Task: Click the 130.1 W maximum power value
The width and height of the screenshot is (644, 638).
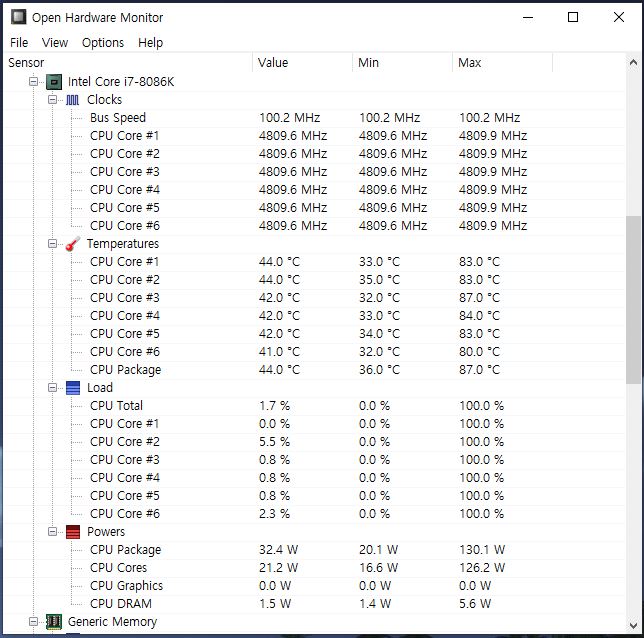Action: 482,550
